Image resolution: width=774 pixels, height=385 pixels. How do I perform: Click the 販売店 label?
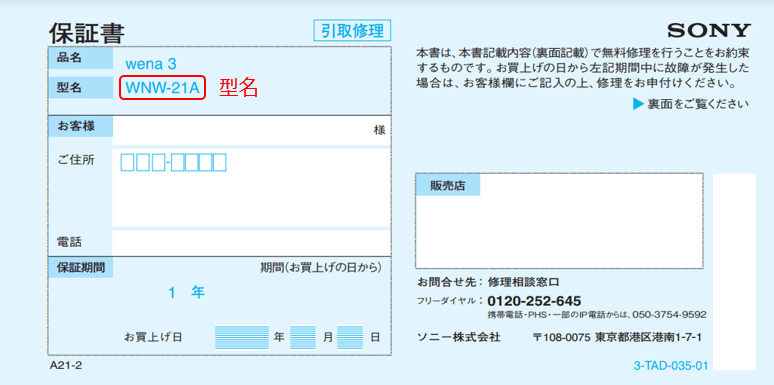[x=448, y=185]
